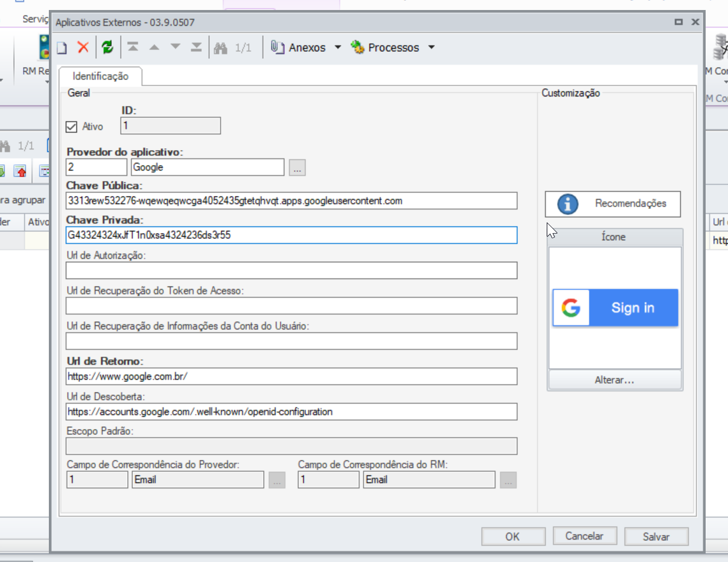Click Campo do Provedor Email field

(x=198, y=480)
